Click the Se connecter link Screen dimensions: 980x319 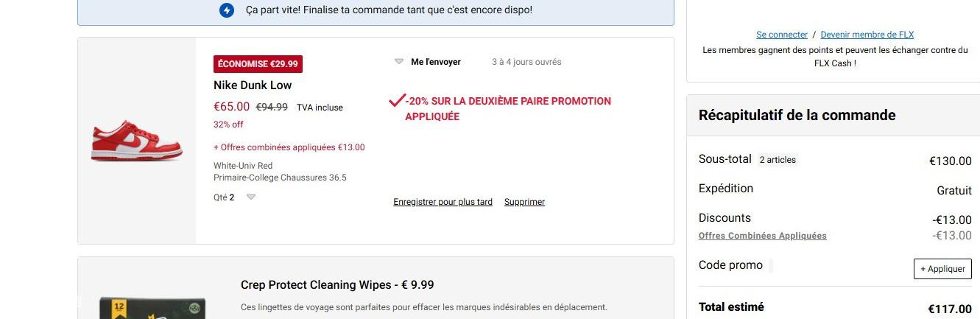[782, 35]
